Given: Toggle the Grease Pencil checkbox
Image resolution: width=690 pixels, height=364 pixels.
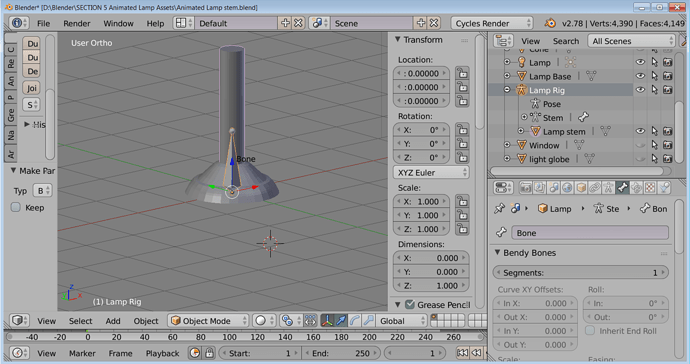Looking at the screenshot, I should 410,305.
